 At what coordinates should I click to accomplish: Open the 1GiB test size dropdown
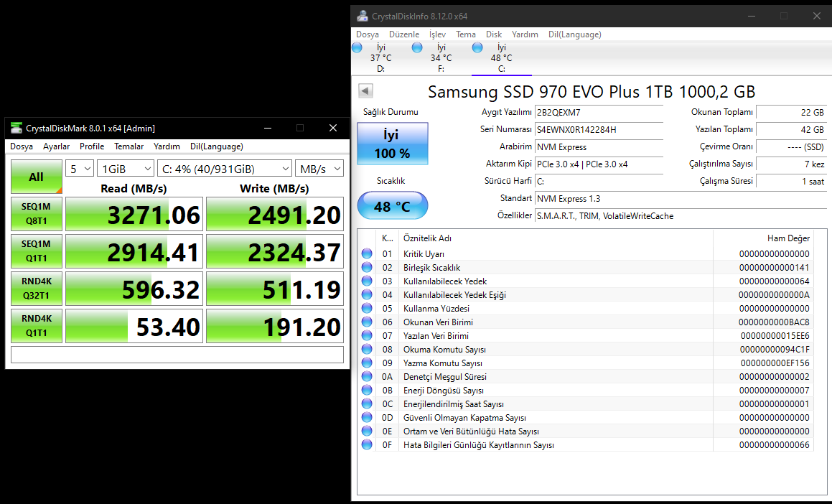tap(126, 169)
